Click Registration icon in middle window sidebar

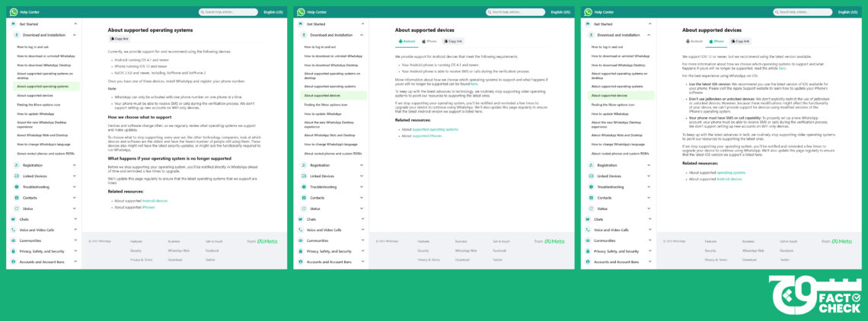click(x=304, y=165)
